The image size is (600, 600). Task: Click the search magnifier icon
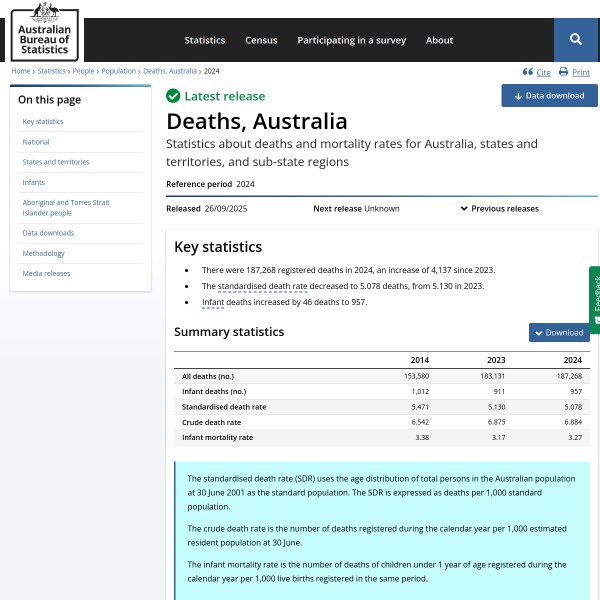pyautogui.click(x=576, y=39)
